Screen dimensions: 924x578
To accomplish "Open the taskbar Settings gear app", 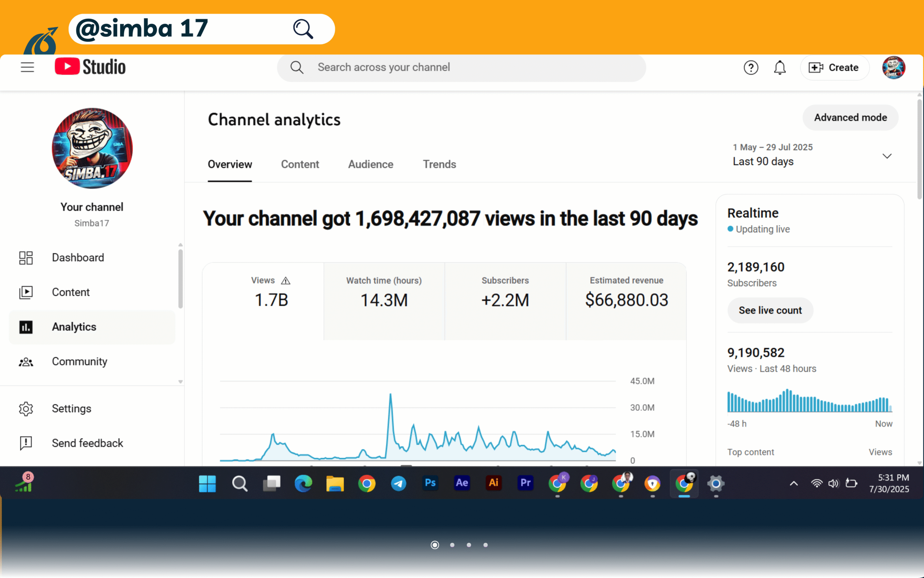I will 716,484.
